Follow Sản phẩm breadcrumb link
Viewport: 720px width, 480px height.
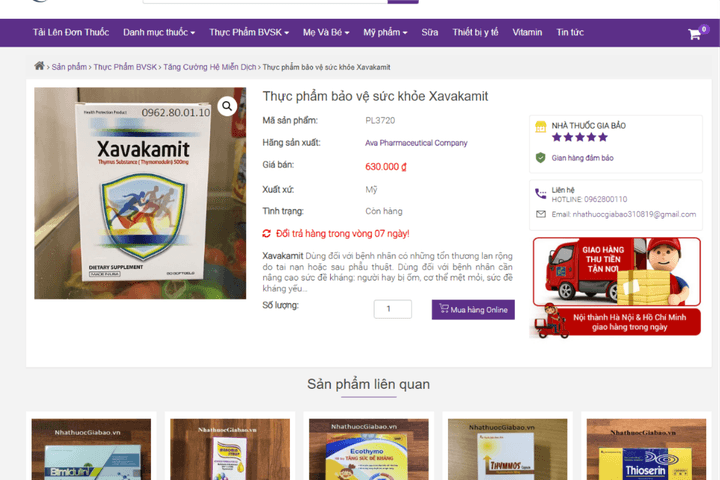click(x=69, y=67)
